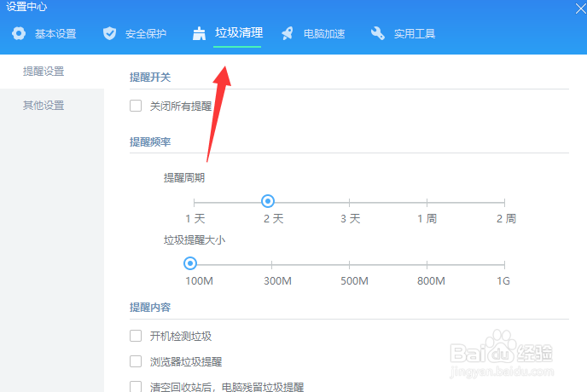587x392 pixels.
Task: Set 提醒周期 slider to 1 周
Action: (427, 203)
